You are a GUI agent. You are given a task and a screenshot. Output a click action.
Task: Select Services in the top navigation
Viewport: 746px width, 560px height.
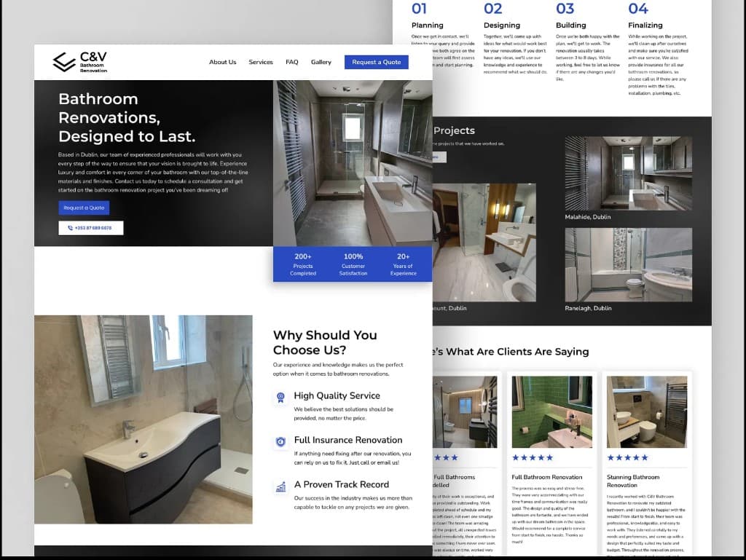[260, 62]
